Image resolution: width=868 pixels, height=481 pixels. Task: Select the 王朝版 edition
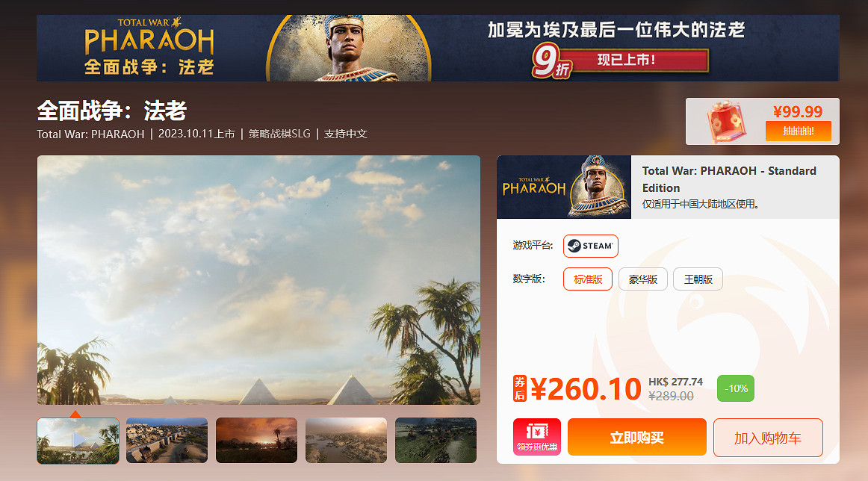pyautogui.click(x=698, y=279)
